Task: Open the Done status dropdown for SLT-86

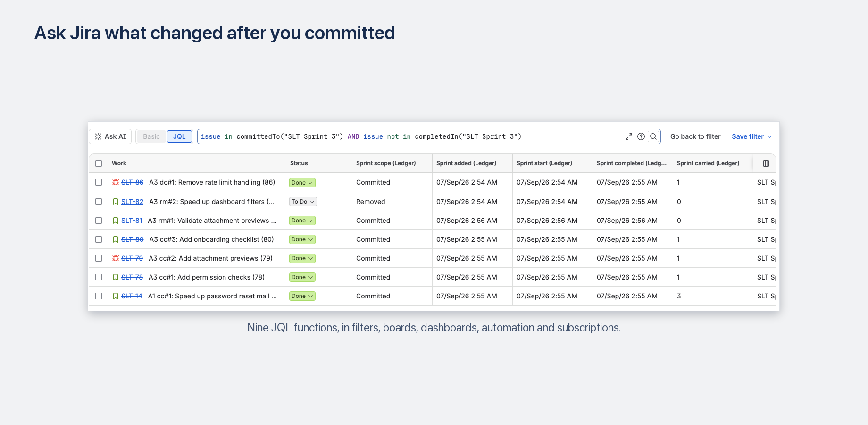Action: coord(302,183)
